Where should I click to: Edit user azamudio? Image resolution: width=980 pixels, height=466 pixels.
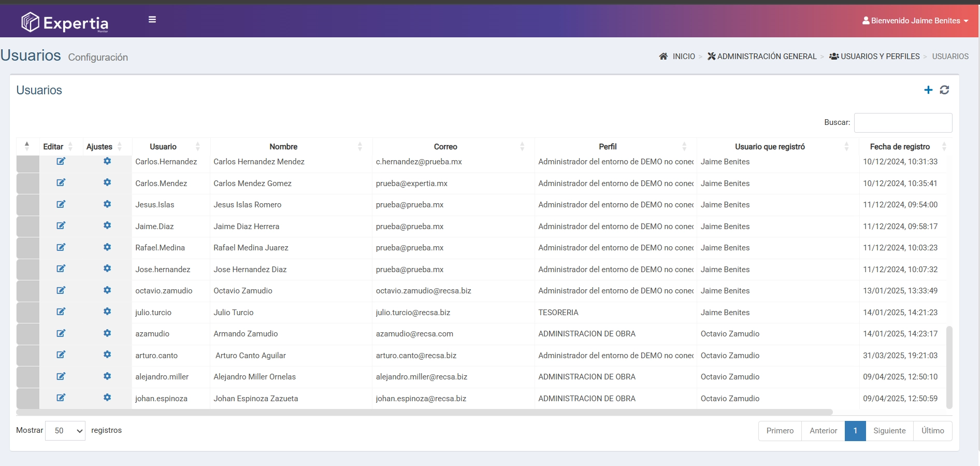[61, 333]
